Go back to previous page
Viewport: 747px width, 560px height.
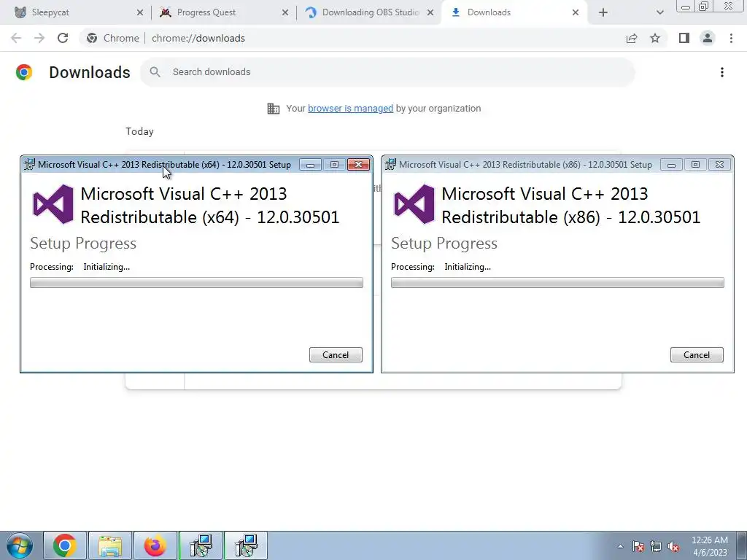tap(16, 38)
